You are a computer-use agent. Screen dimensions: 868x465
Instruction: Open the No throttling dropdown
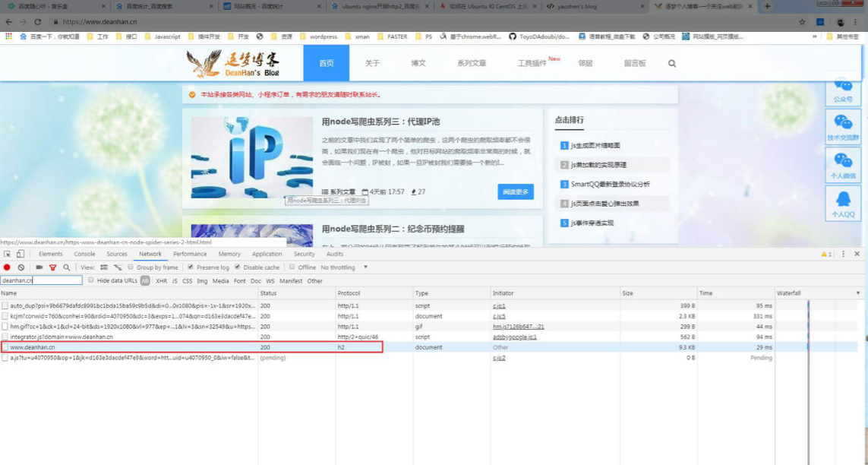point(343,267)
